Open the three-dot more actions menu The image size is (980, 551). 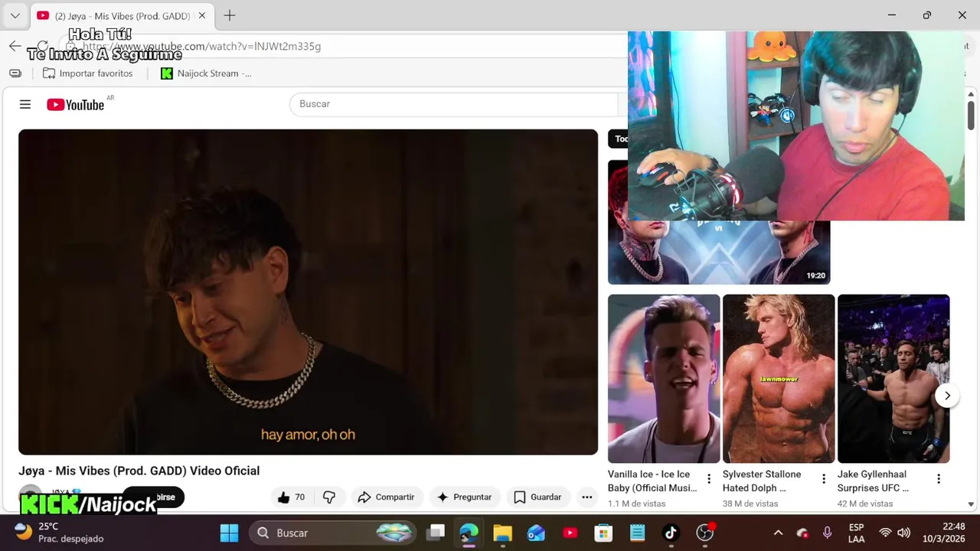click(x=587, y=497)
